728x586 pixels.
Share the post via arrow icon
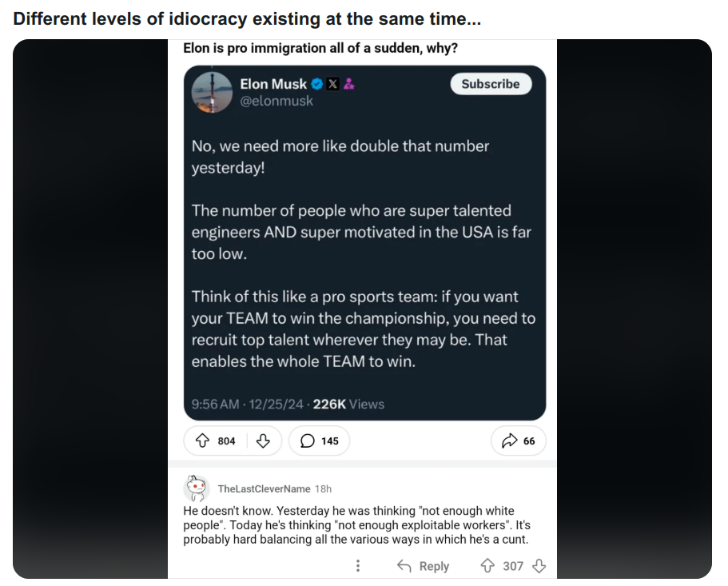[510, 440]
